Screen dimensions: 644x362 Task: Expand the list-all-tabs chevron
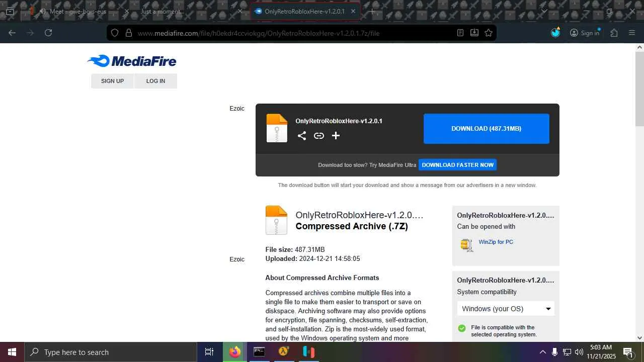click(544, 11)
